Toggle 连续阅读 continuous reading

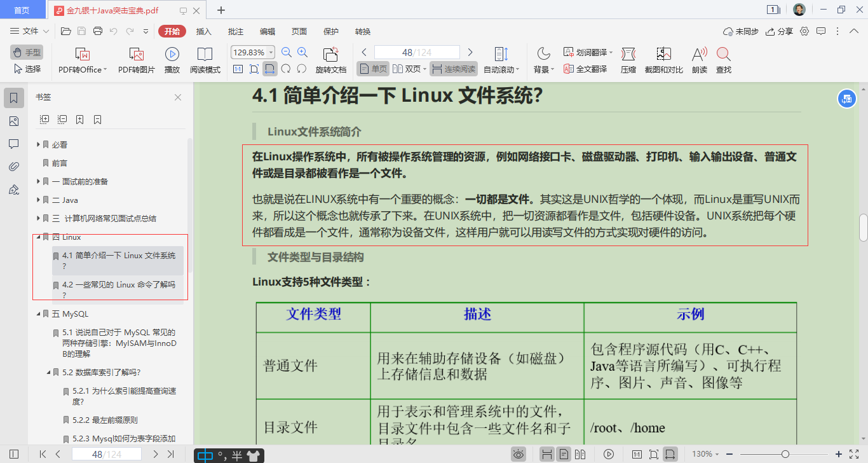click(x=453, y=69)
